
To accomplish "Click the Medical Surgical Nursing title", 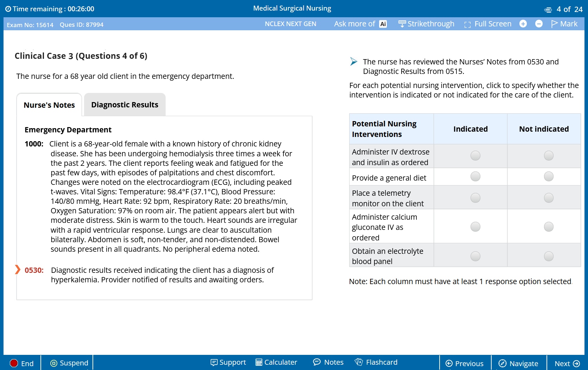I will click(x=292, y=8).
